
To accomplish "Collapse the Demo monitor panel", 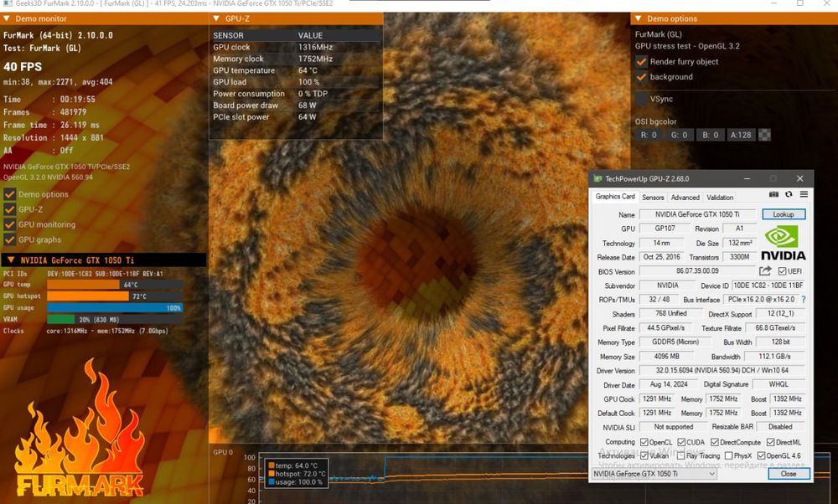I will pos(8,18).
